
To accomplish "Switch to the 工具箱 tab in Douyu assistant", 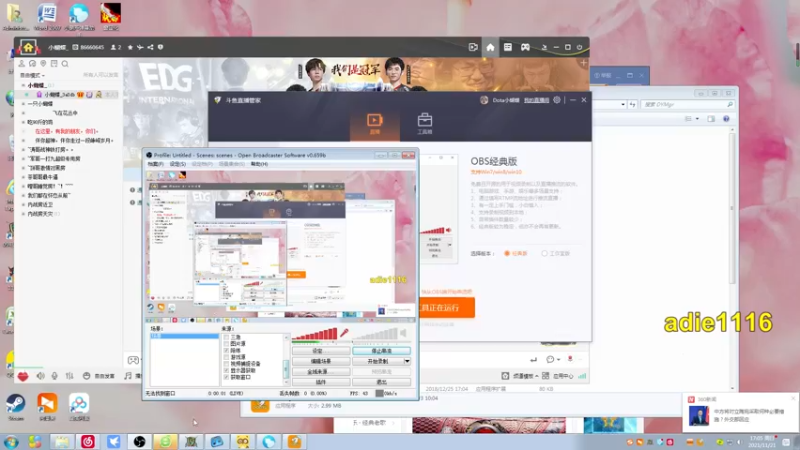I will click(424, 124).
